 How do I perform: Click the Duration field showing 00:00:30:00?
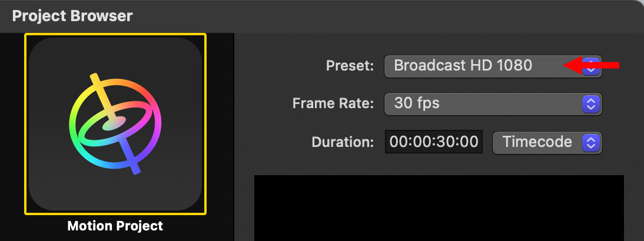pyautogui.click(x=434, y=142)
